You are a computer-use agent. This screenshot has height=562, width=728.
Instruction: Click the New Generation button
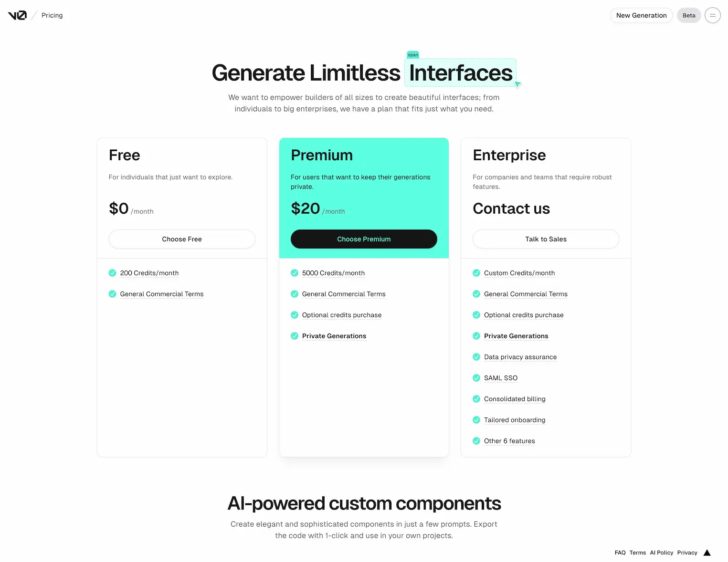coord(641,15)
